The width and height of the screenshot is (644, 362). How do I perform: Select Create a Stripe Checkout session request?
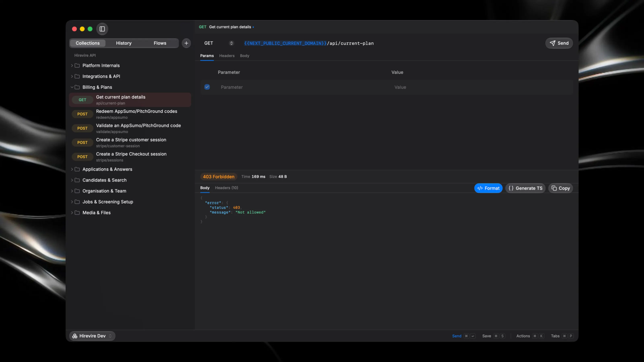[130, 157]
